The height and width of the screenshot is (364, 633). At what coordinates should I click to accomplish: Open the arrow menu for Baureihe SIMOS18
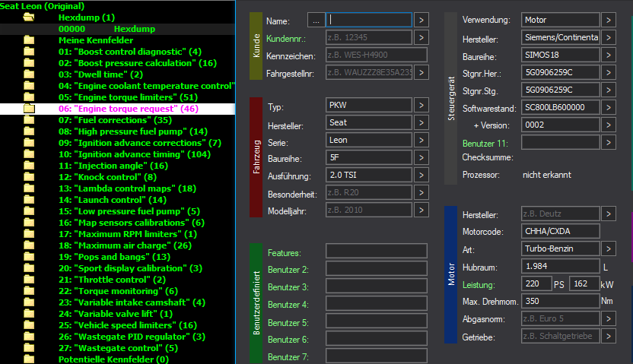(609, 55)
